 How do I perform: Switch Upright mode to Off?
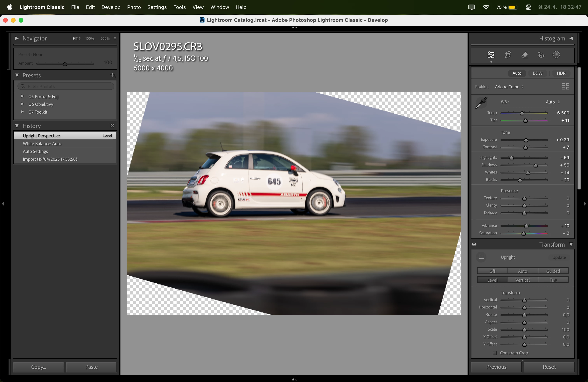pyautogui.click(x=492, y=271)
